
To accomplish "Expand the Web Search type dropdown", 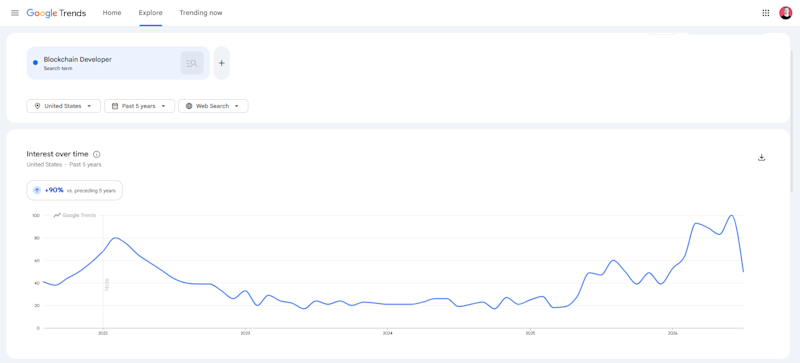I will [x=213, y=106].
